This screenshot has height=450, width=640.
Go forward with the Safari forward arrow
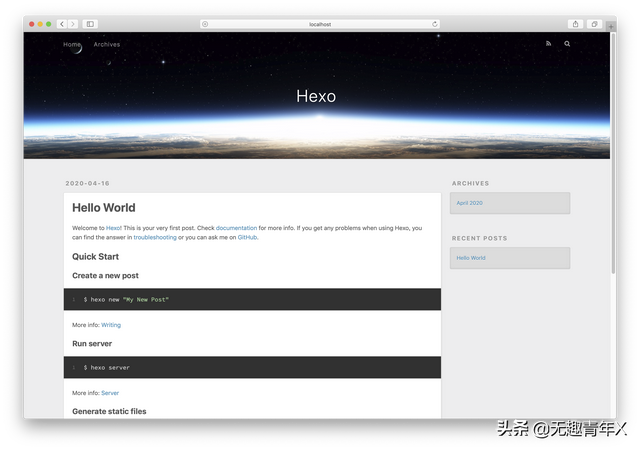(73, 24)
